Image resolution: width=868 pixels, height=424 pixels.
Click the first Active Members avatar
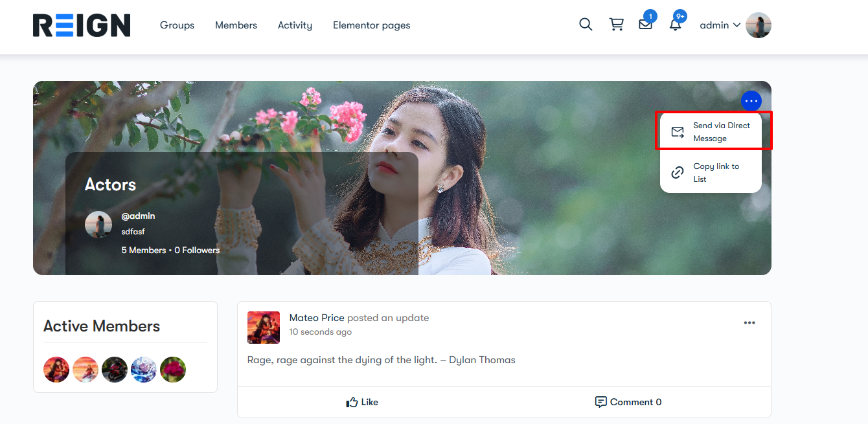coord(56,370)
